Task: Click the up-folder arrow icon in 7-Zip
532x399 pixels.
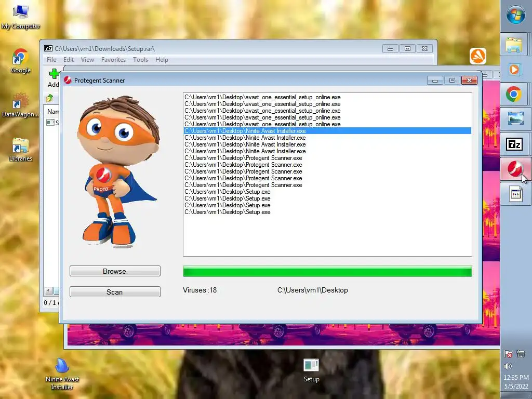Action: coord(50,98)
